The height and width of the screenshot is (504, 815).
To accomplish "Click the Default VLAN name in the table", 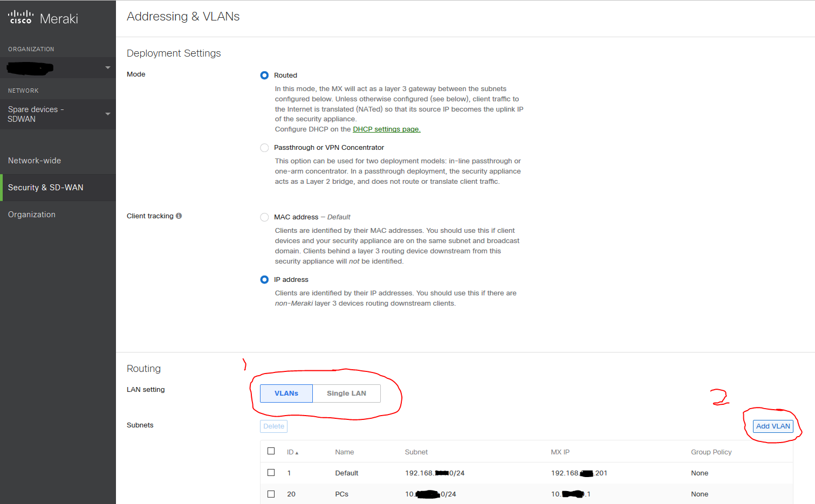I will [x=346, y=473].
